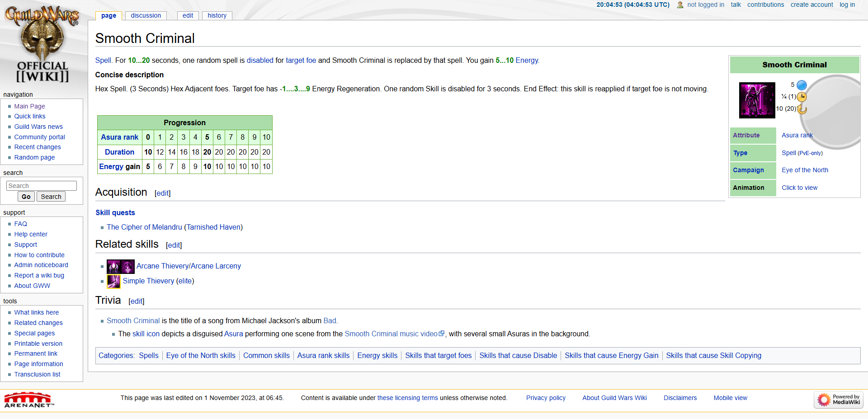Image resolution: width=868 pixels, height=419 pixels.
Task: Open the Arcane Larceny skill icon
Action: (x=127, y=266)
